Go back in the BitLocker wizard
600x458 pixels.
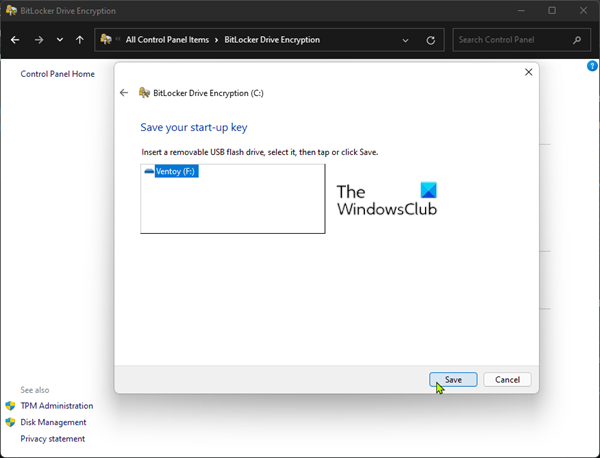pyautogui.click(x=124, y=93)
